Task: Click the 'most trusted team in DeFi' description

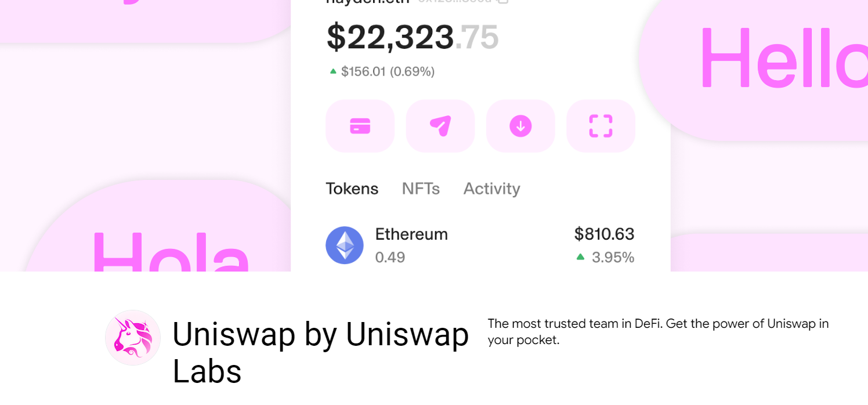Action: tap(658, 331)
